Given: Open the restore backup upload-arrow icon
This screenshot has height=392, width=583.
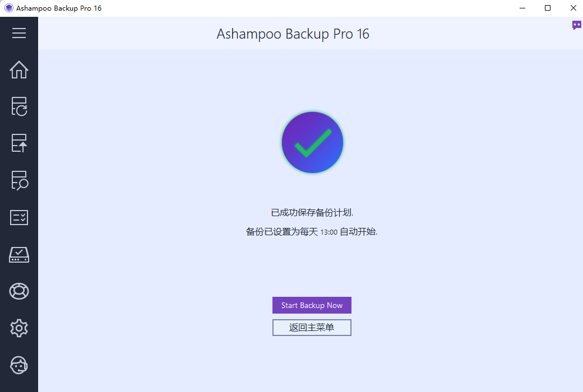Looking at the screenshot, I should (19, 143).
